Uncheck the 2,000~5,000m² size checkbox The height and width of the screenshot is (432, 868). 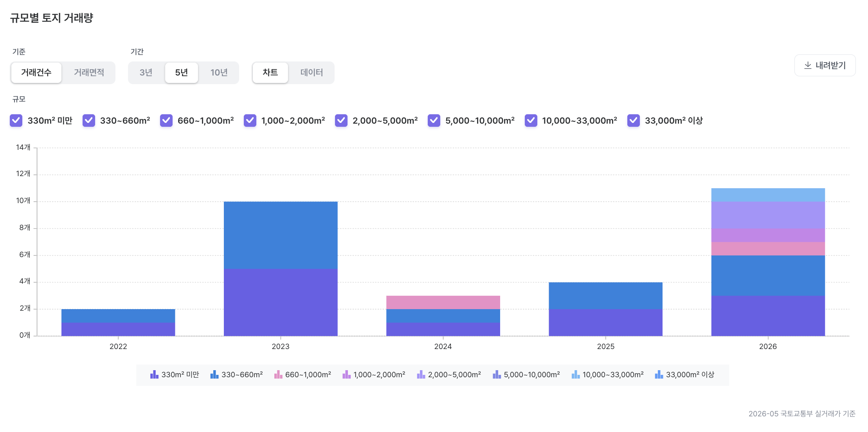pyautogui.click(x=341, y=121)
